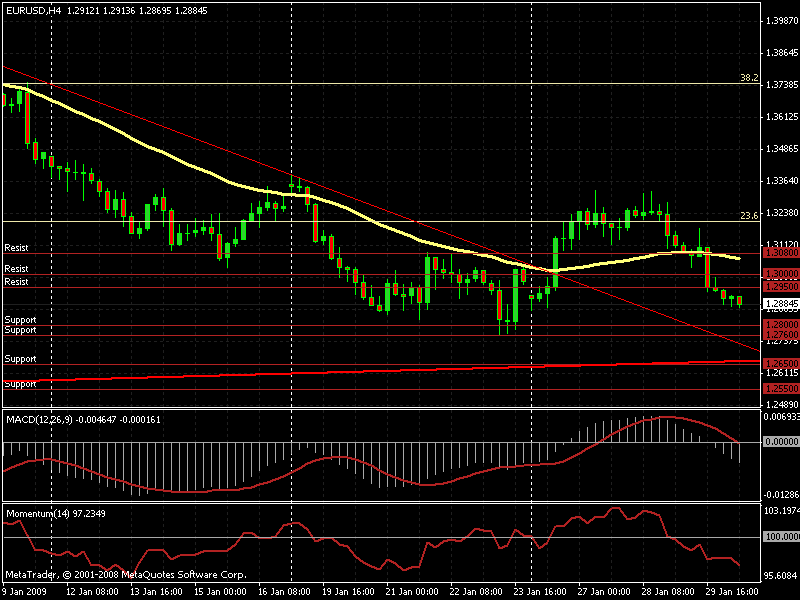800x600 pixels.
Task: Click the 1.38645 price axis value
Action: (x=782, y=53)
